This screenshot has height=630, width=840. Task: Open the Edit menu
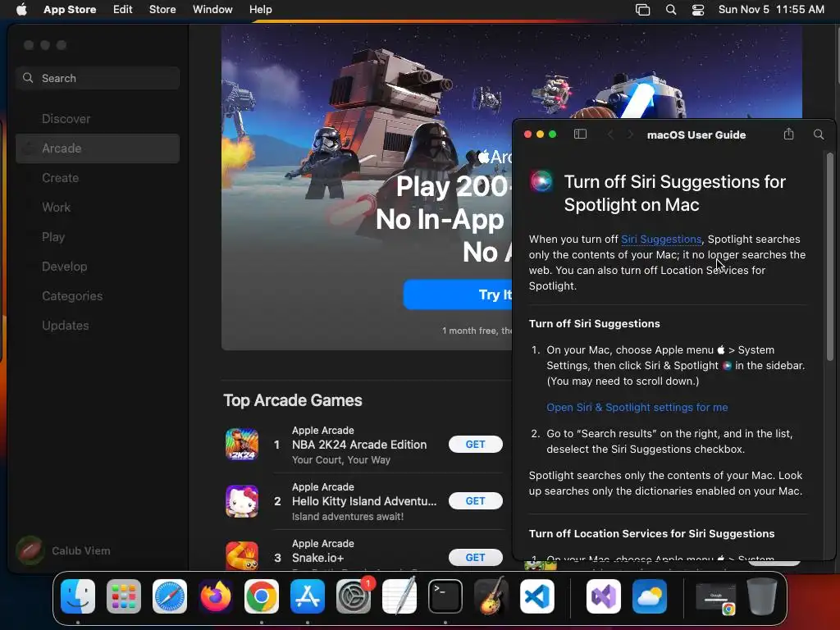pos(123,10)
